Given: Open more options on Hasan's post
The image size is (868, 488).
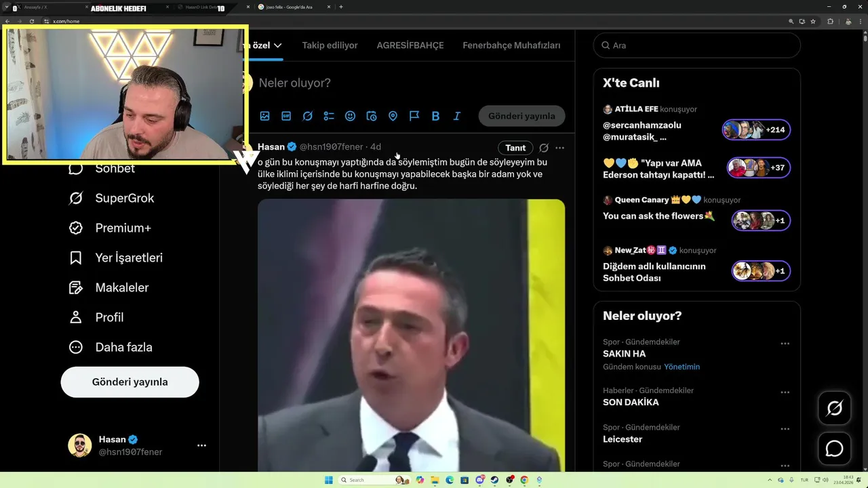Looking at the screenshot, I should tap(559, 148).
